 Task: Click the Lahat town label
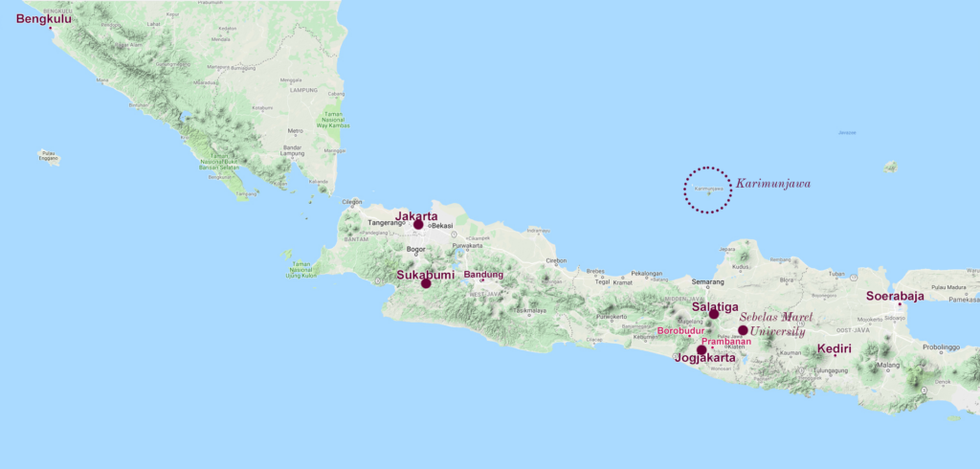point(153,24)
